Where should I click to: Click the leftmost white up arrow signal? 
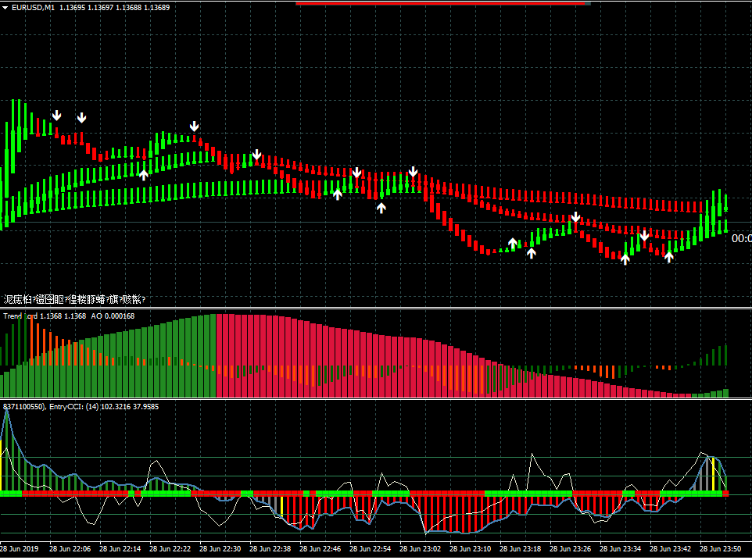pyautogui.click(x=144, y=174)
